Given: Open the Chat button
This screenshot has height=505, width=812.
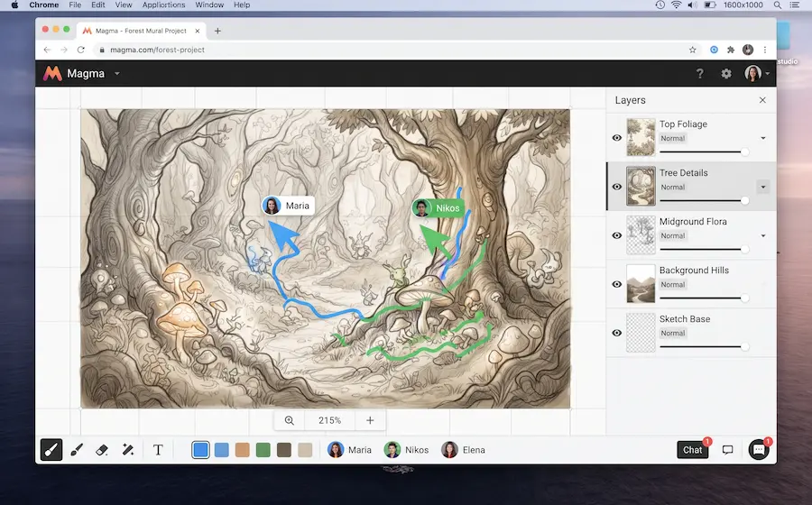Looking at the screenshot, I should click(692, 450).
